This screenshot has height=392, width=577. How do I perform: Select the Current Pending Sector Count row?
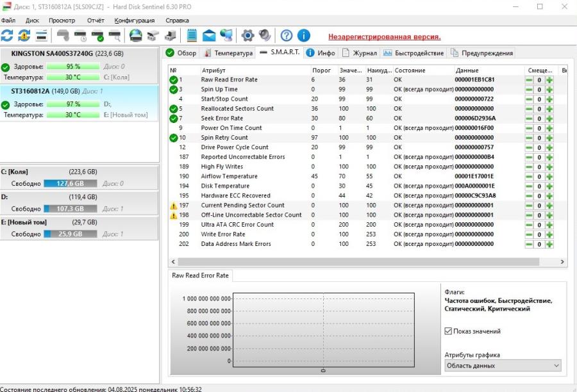coord(242,206)
